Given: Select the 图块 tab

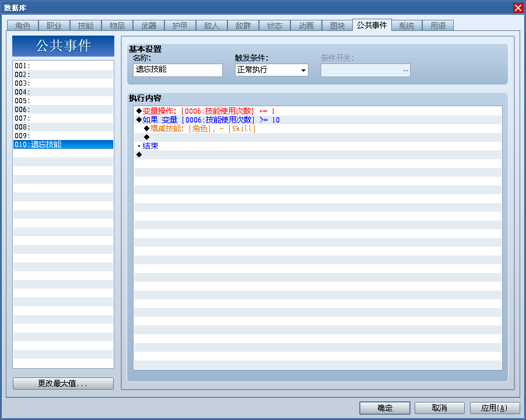Looking at the screenshot, I should (x=338, y=26).
